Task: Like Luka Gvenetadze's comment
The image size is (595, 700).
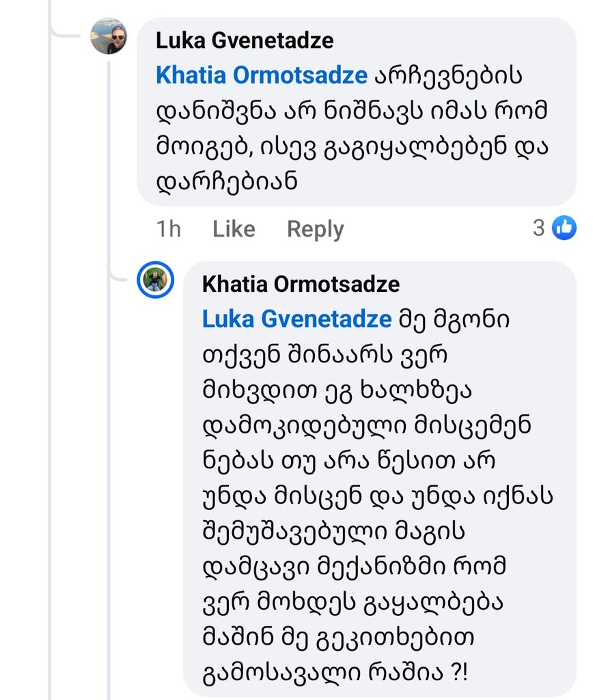Action: 234,229
